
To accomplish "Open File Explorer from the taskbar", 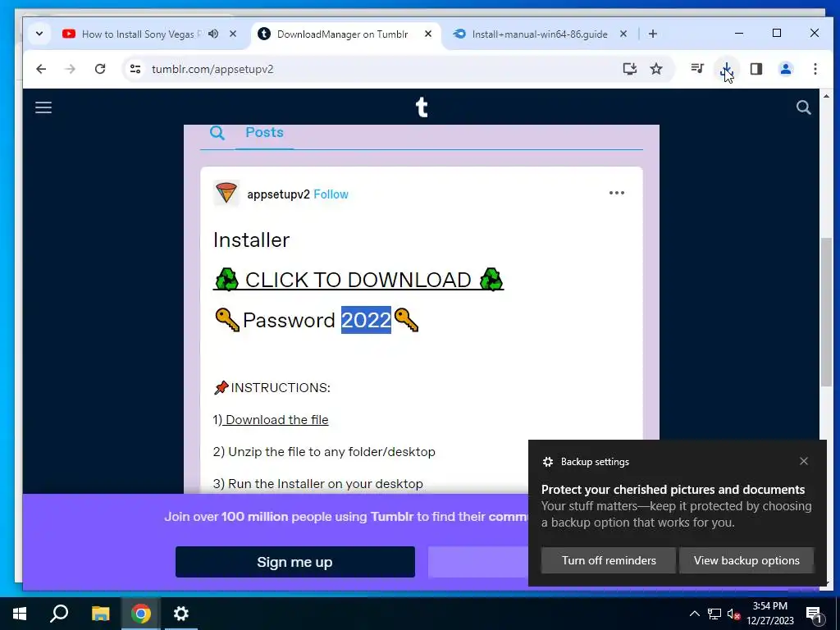I will tap(100, 614).
